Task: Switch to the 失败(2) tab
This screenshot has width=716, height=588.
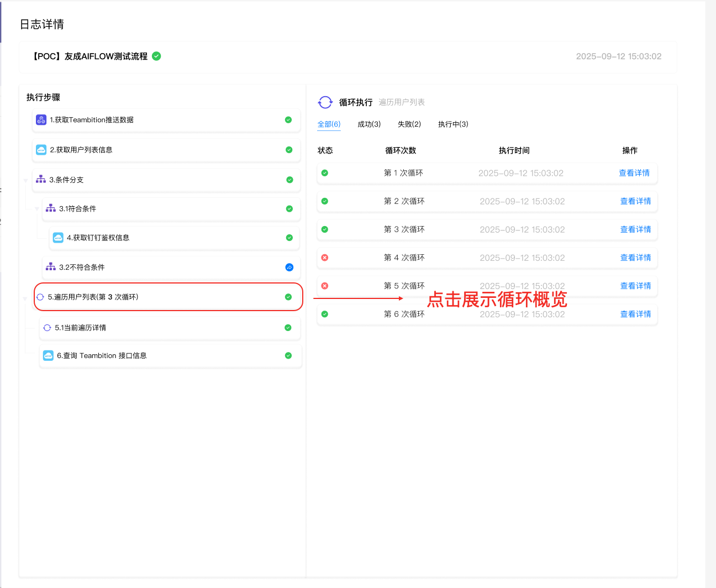Action: (409, 124)
